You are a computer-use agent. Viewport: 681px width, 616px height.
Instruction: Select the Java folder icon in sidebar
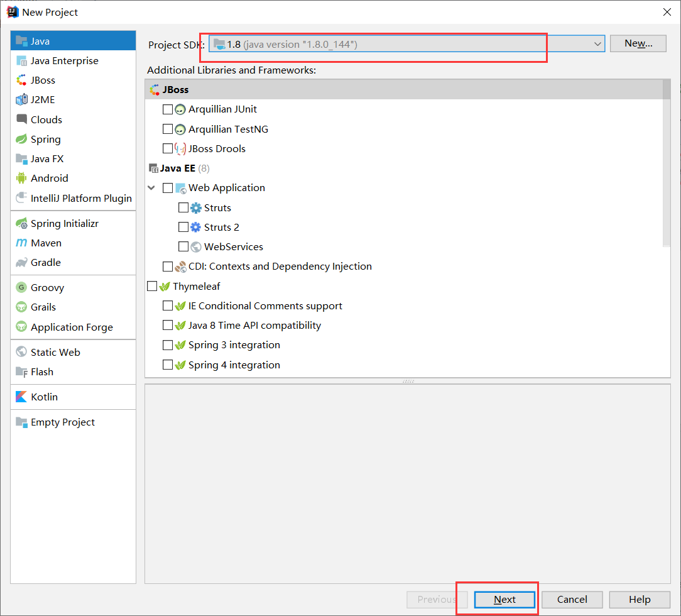click(x=21, y=41)
